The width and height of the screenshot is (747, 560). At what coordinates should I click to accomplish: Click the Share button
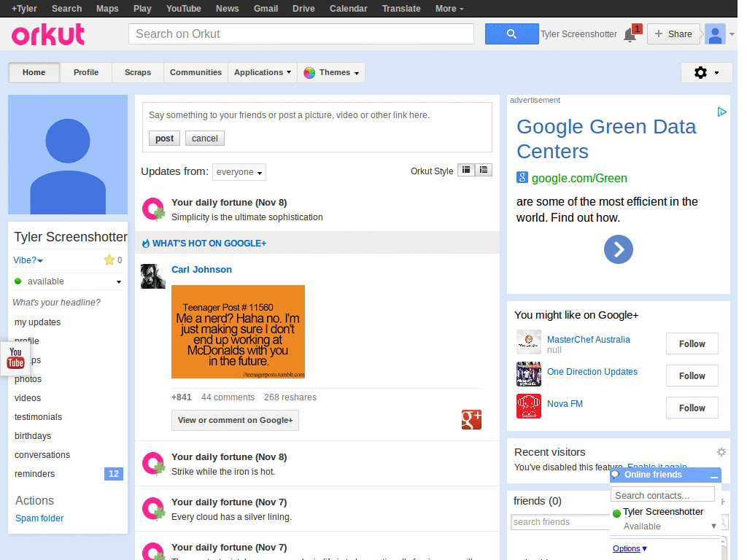673,34
